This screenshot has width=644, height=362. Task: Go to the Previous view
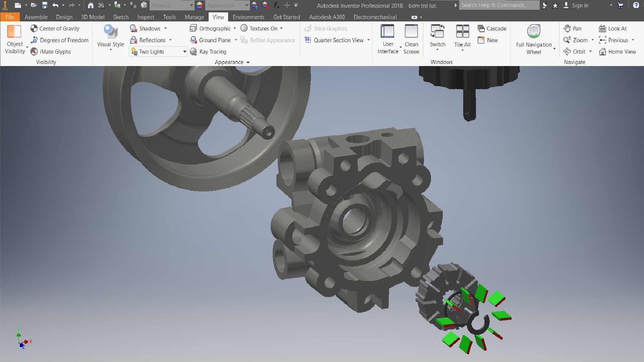[613, 40]
